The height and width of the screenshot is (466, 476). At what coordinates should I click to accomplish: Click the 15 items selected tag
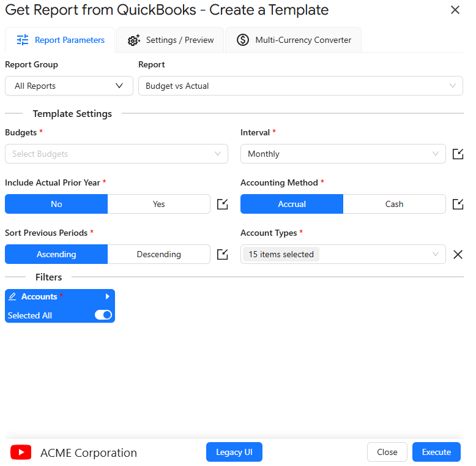tap(281, 254)
